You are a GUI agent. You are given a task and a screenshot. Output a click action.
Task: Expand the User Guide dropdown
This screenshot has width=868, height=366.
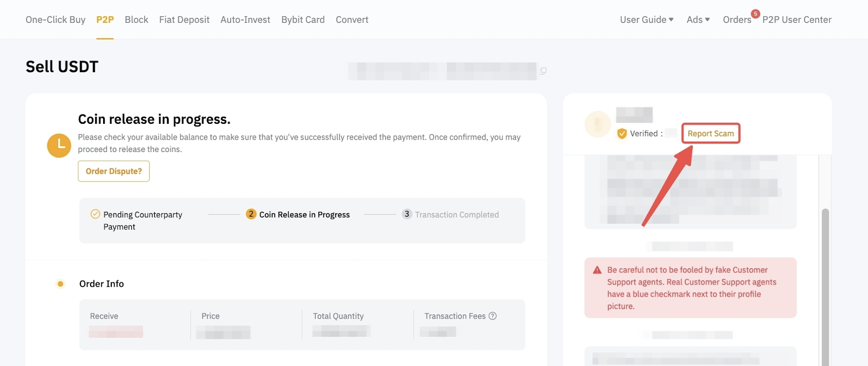point(647,20)
